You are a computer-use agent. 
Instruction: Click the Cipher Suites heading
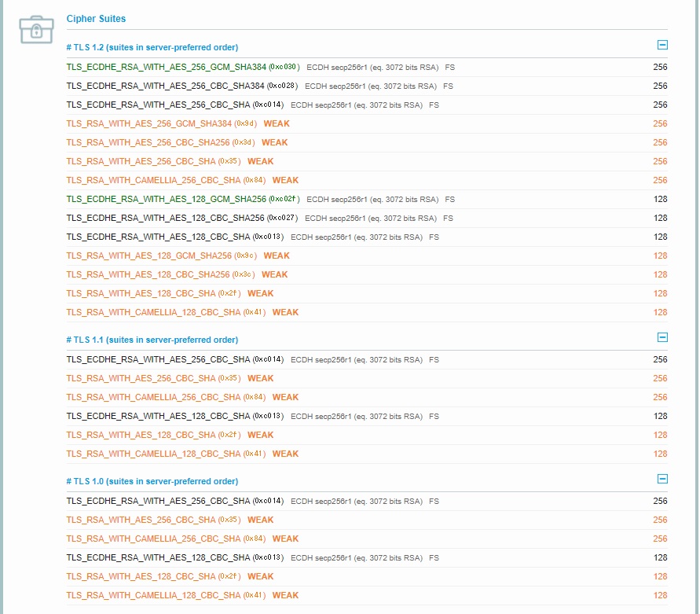(x=96, y=19)
